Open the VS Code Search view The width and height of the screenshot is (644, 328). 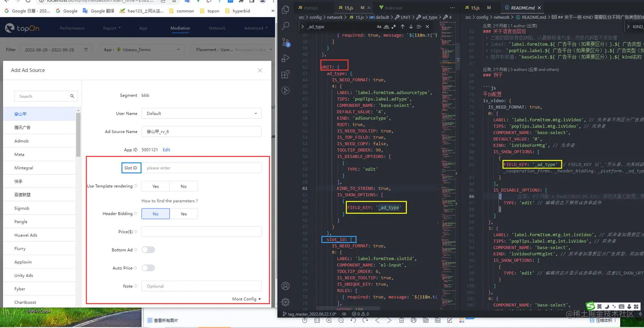point(286,26)
